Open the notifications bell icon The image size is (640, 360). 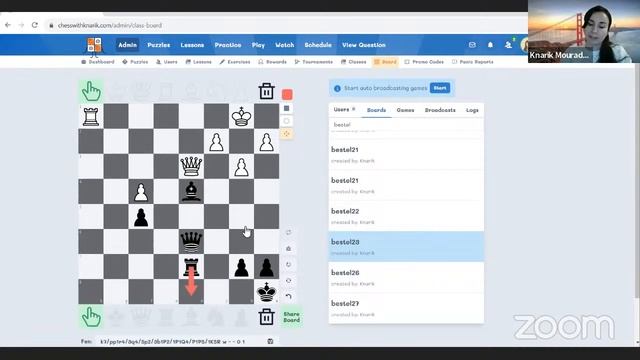tap(490, 45)
